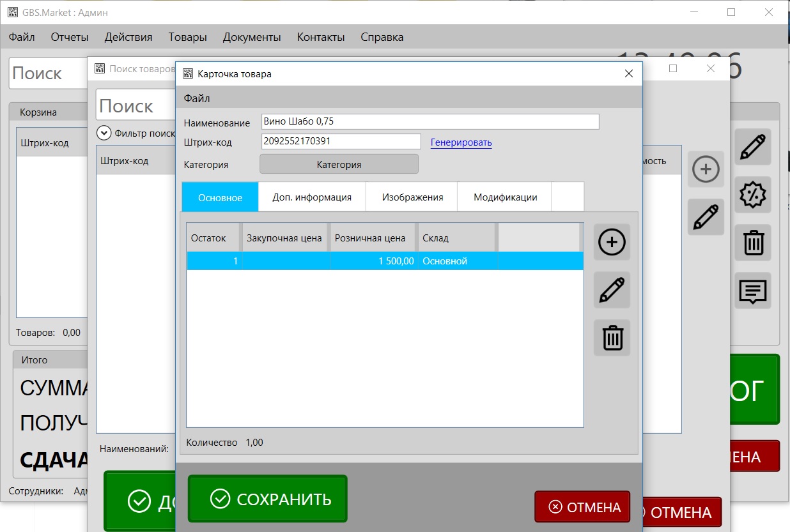This screenshot has height=532, width=790.
Task: Edit the selected stock row with pencil icon
Action: click(x=612, y=290)
